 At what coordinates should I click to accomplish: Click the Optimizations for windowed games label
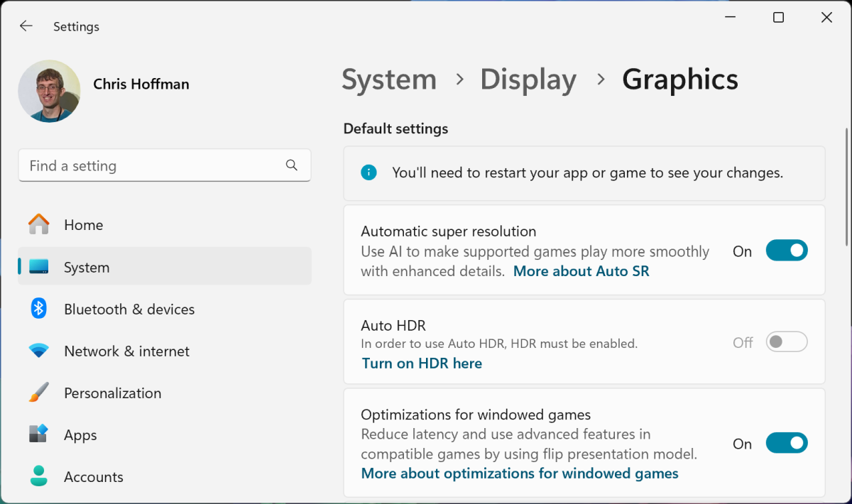tap(476, 415)
